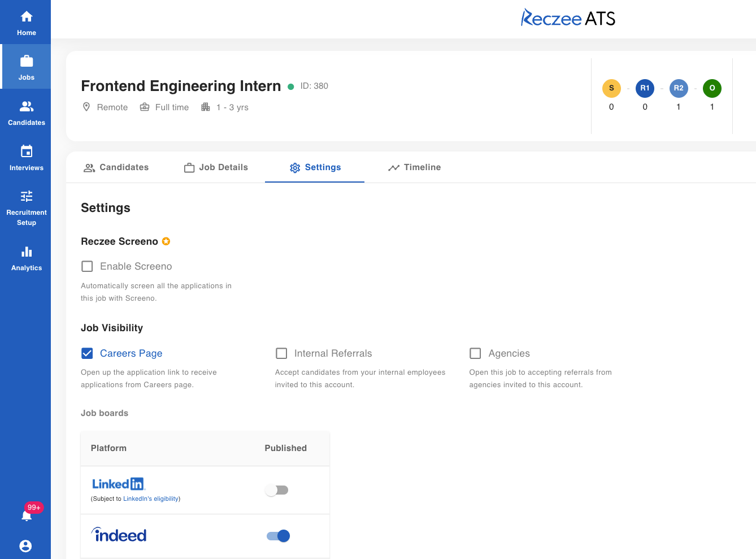Uncheck the Careers Page checkbox

tap(87, 353)
